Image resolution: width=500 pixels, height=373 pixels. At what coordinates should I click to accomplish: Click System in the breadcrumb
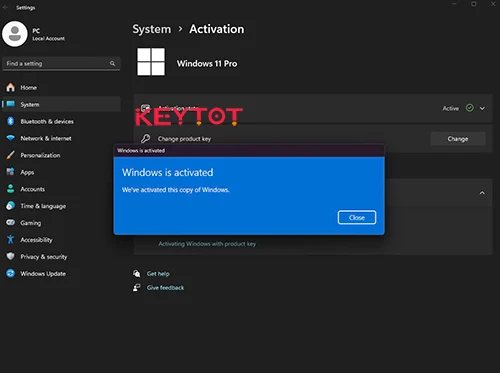click(152, 29)
